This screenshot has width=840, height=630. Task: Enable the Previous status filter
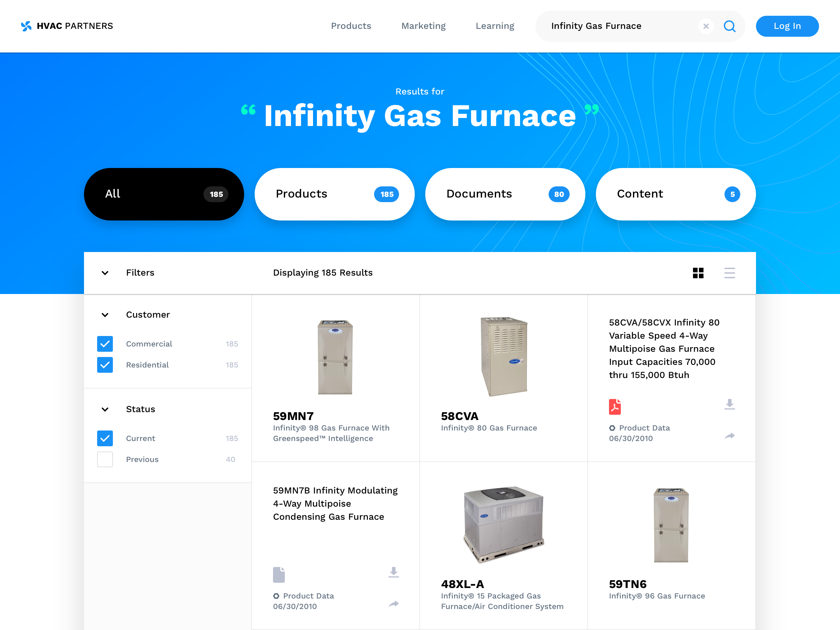coord(105,459)
